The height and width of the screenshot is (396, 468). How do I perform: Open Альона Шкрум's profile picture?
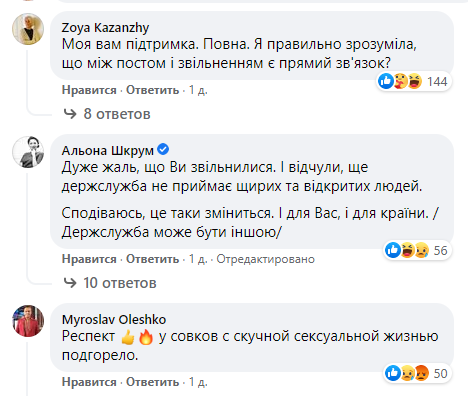click(x=28, y=152)
